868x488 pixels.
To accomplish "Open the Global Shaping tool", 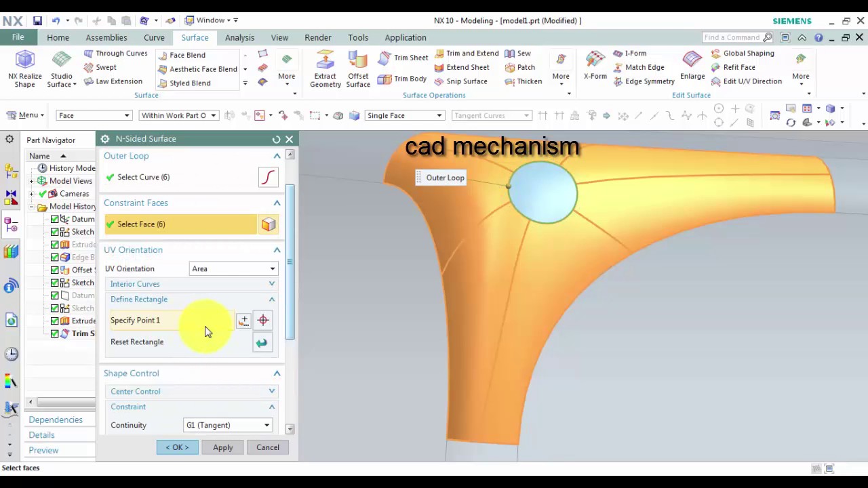I will (x=742, y=53).
